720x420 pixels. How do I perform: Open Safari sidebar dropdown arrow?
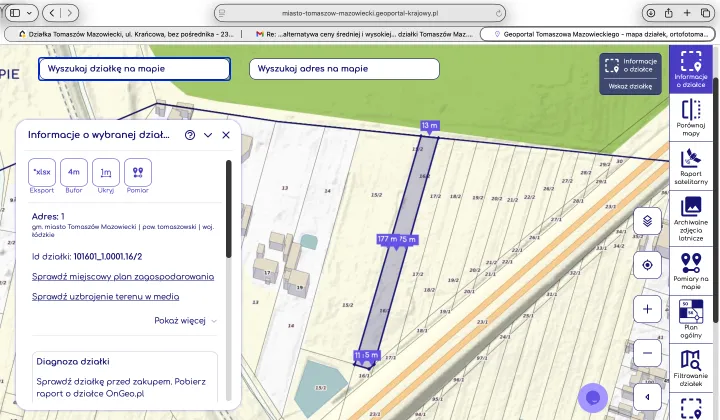(29, 13)
